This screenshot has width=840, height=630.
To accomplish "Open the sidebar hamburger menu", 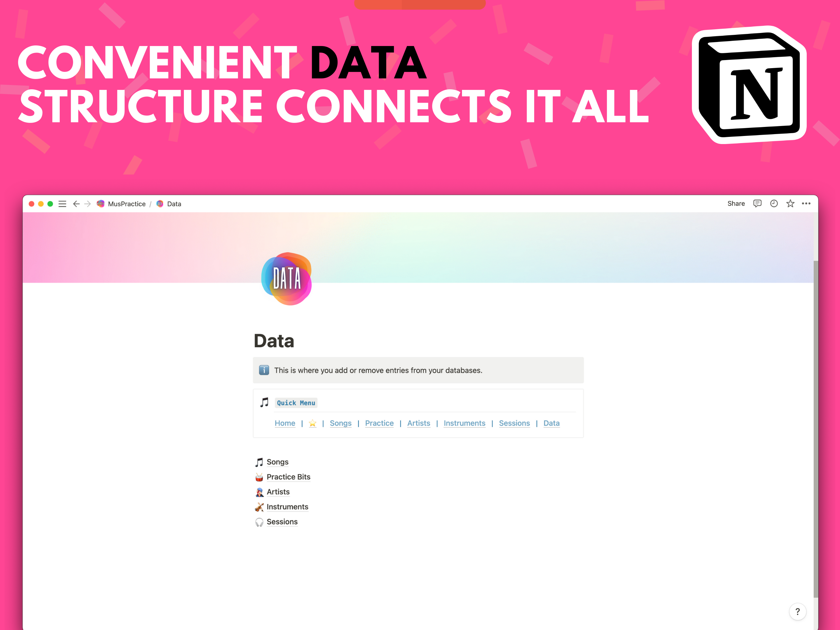I will click(62, 204).
